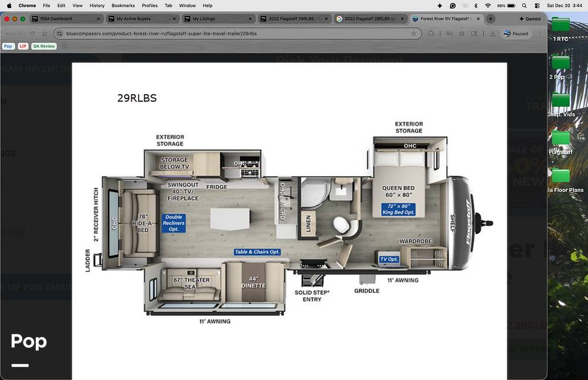Open the Extensions puzzle icon
588x380 pixels.
[431, 33]
